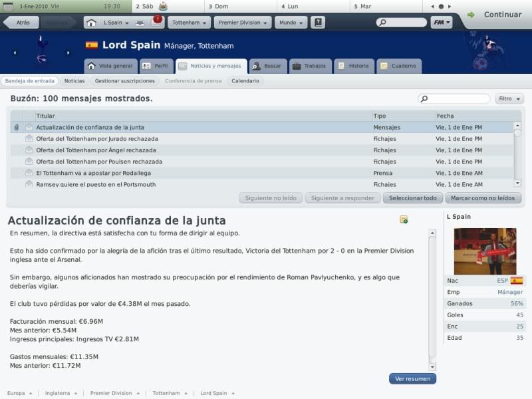Image resolution: width=532 pixels, height=399 pixels.
Task: Open the Historia tab
Action: (x=354, y=66)
